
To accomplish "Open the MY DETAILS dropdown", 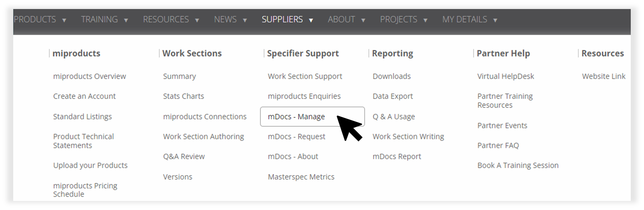I will pos(465,19).
